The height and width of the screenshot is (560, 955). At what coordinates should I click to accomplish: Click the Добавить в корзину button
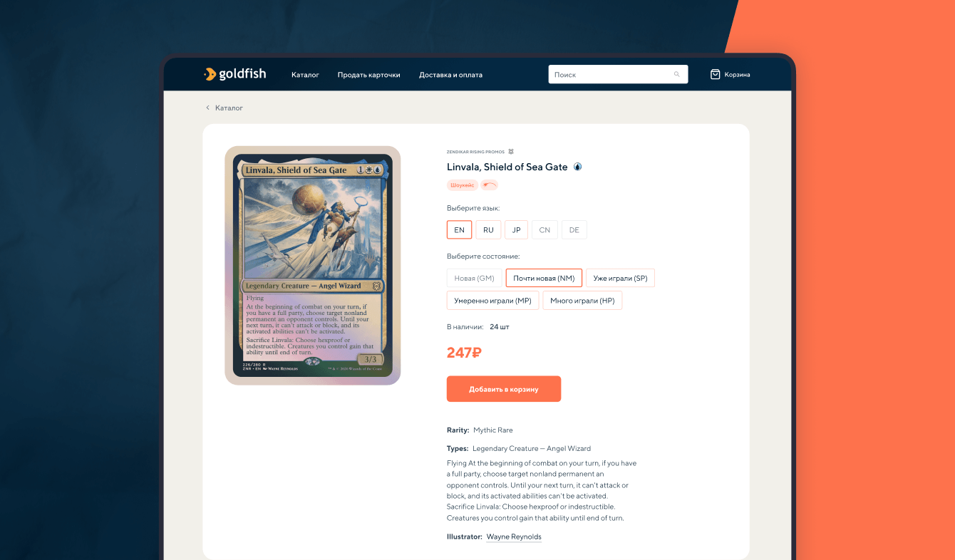[x=504, y=389]
